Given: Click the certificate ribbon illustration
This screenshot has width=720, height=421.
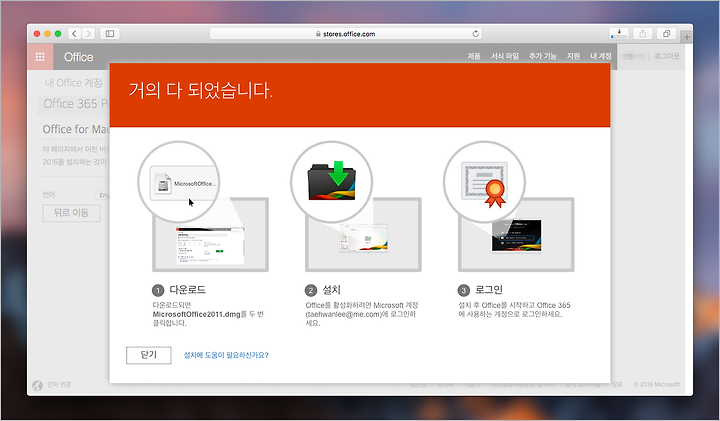Looking at the screenshot, I should click(x=484, y=184).
